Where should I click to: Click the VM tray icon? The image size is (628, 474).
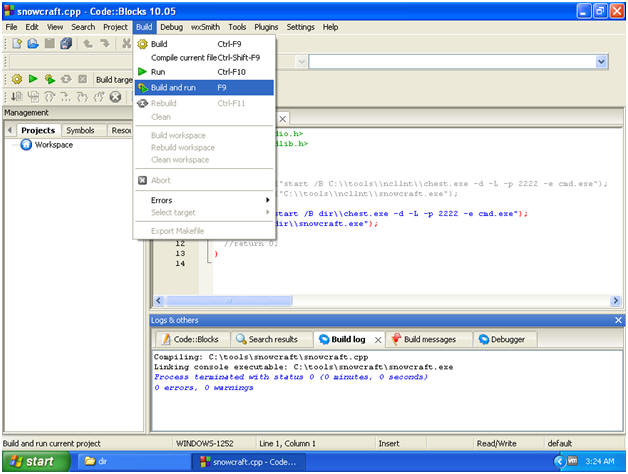[x=573, y=461]
